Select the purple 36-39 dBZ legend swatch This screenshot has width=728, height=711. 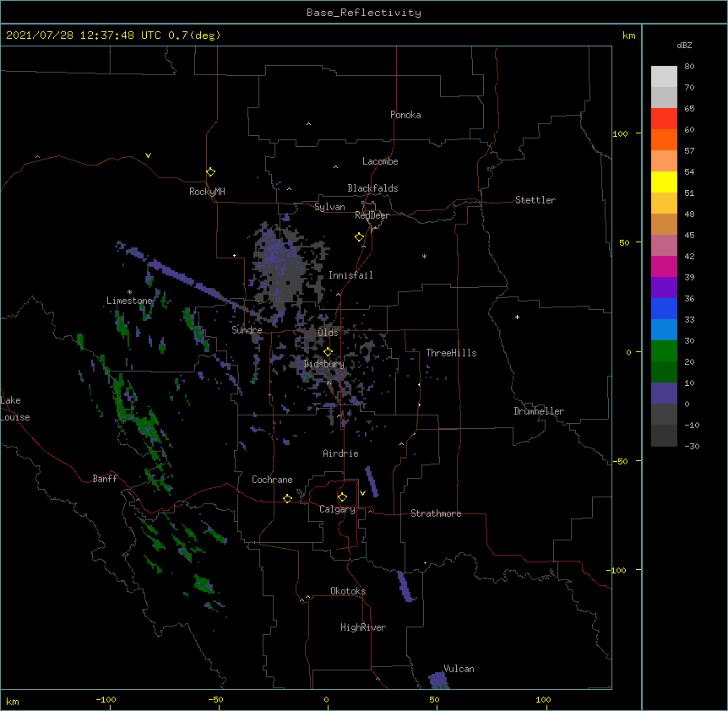point(664,288)
